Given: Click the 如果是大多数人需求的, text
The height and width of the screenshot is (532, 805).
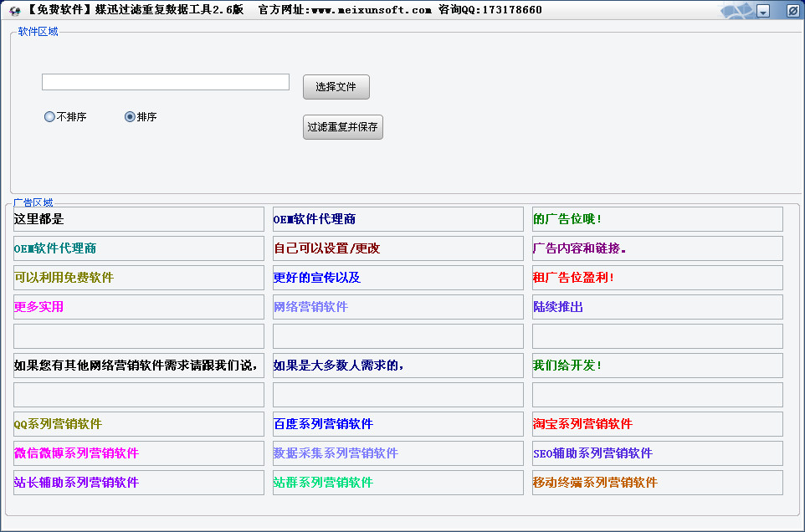Looking at the screenshot, I should [x=397, y=366].
